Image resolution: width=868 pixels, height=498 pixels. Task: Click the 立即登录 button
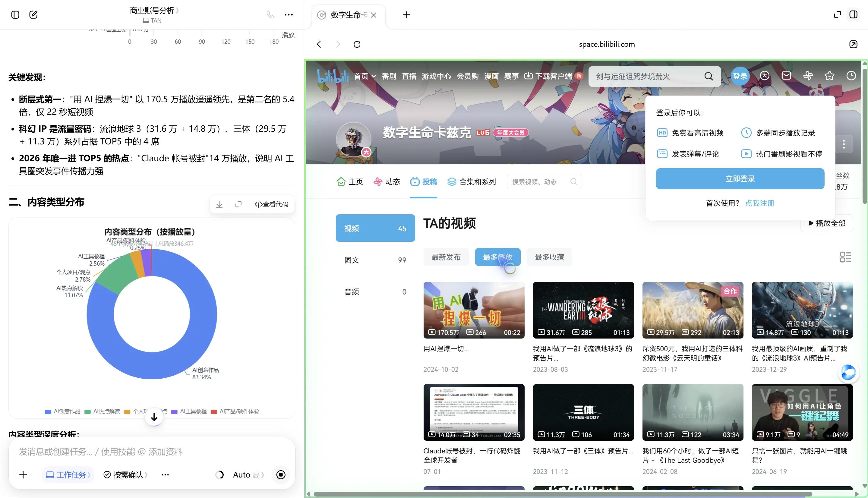[740, 178]
